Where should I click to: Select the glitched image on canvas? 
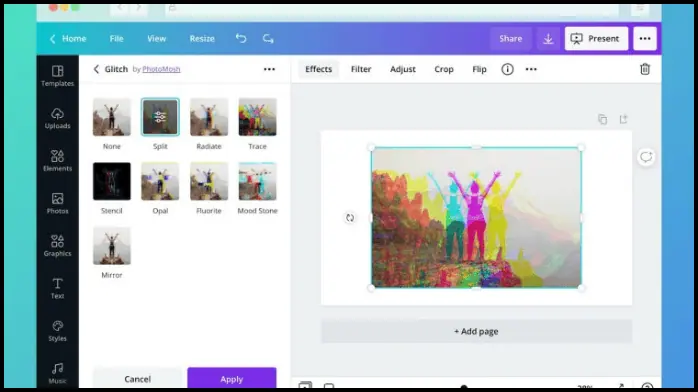(x=476, y=218)
